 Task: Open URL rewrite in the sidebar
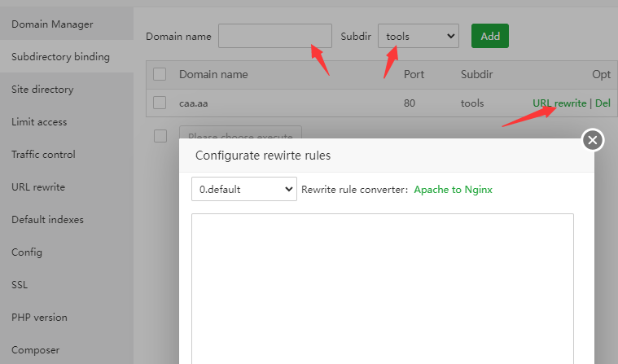[38, 187]
